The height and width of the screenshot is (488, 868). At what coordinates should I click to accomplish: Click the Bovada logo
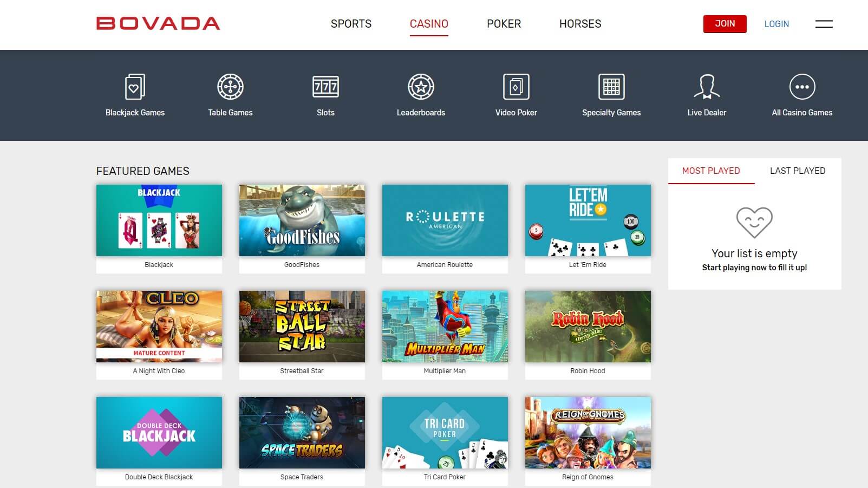pos(158,23)
